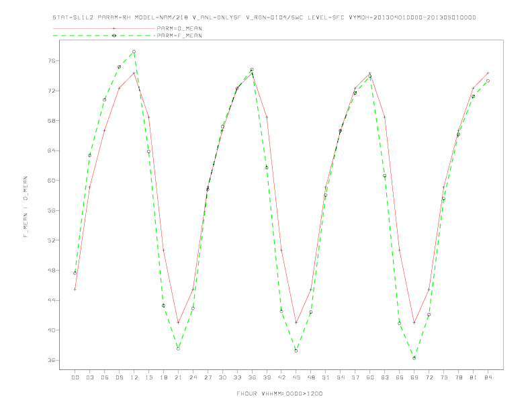Click x-axis tick label 75

tap(444, 377)
